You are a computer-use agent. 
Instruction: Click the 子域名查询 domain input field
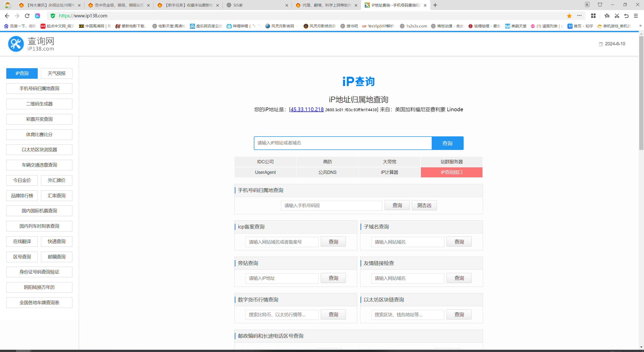click(x=408, y=242)
